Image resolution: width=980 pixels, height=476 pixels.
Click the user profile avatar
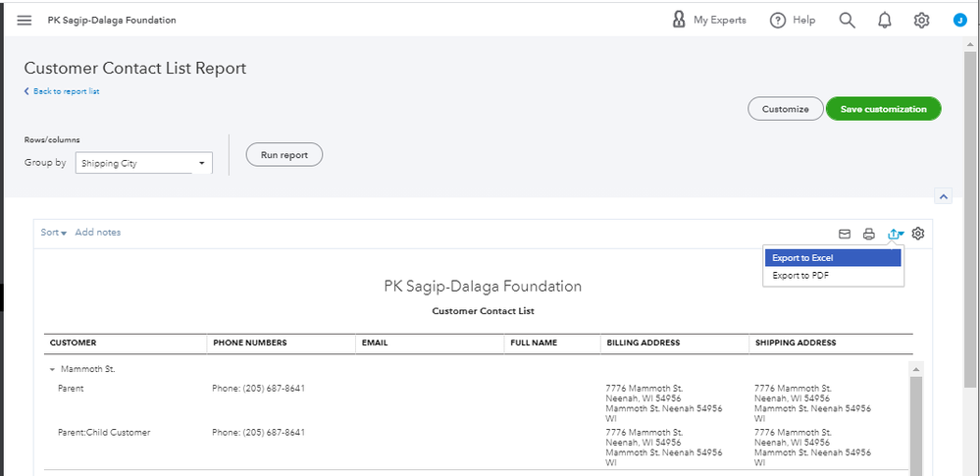tap(959, 20)
